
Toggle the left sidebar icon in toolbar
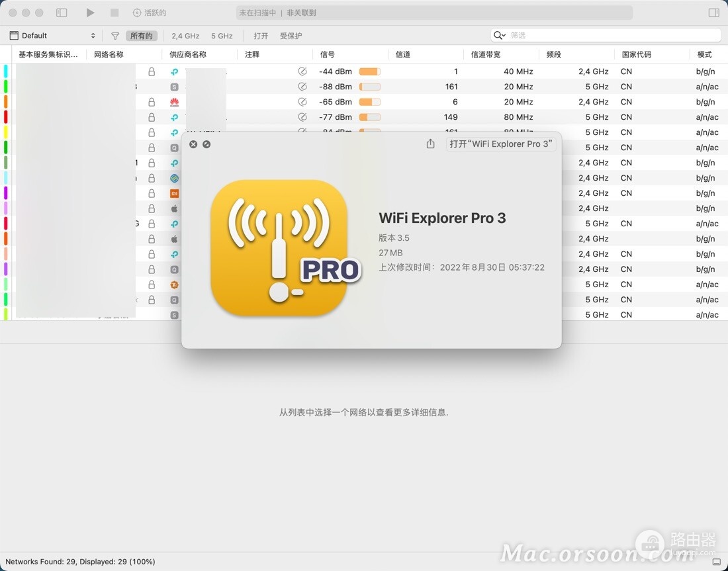(x=62, y=13)
